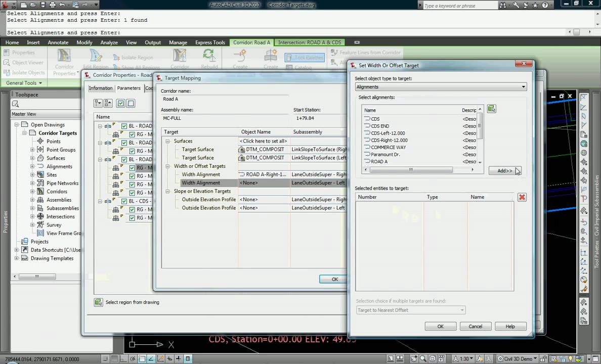Click OK in Set Width Or Offset Target
The image size is (601, 364).
pyautogui.click(x=441, y=327)
